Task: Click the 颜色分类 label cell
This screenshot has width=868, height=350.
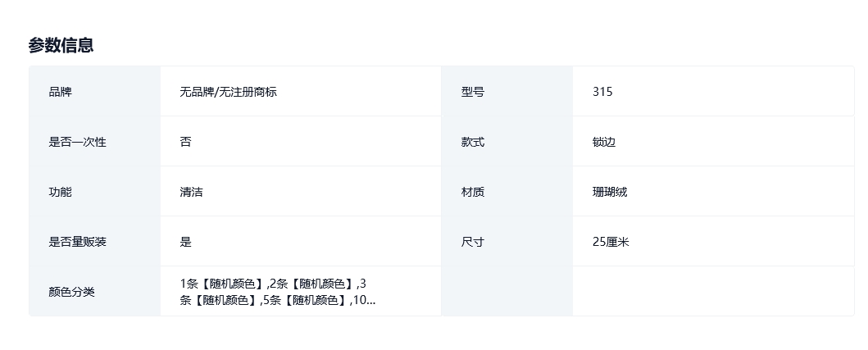Action: click(x=72, y=292)
